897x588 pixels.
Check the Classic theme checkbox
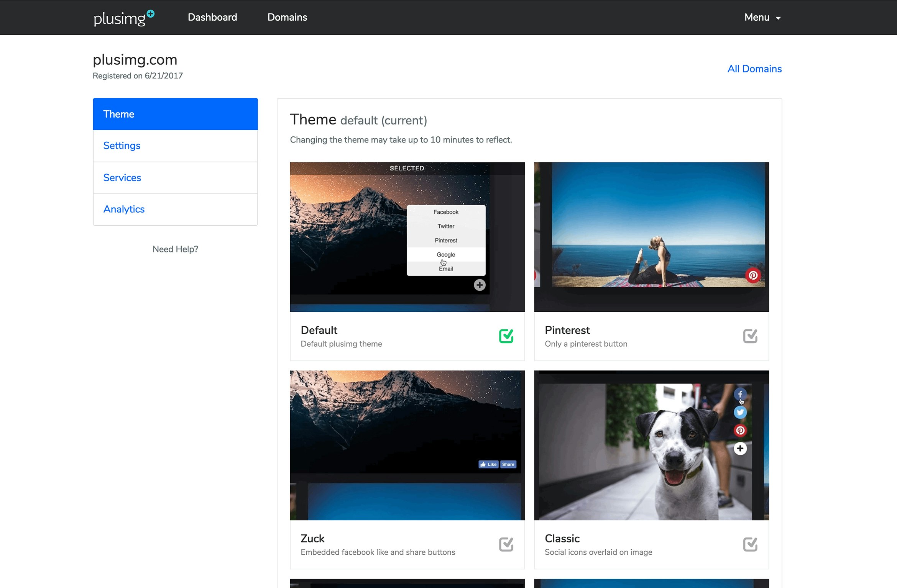point(750,544)
